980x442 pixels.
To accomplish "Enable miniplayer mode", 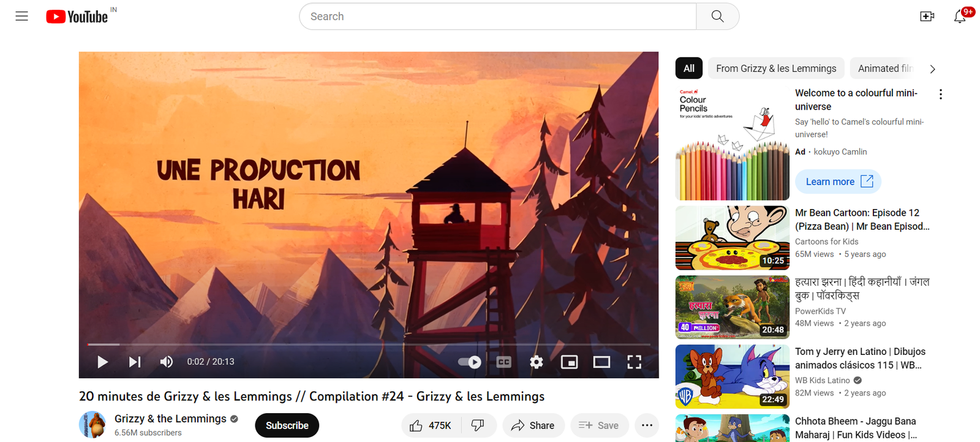I will 569,362.
